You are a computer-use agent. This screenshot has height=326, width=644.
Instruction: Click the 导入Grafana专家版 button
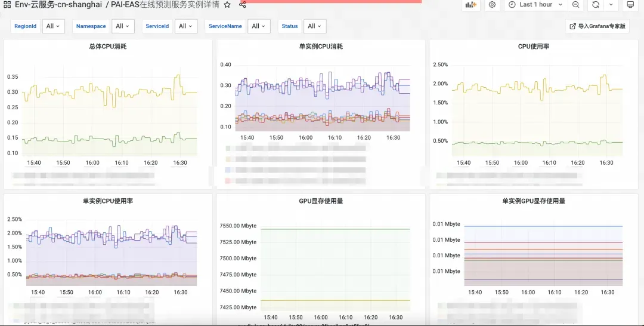597,26
